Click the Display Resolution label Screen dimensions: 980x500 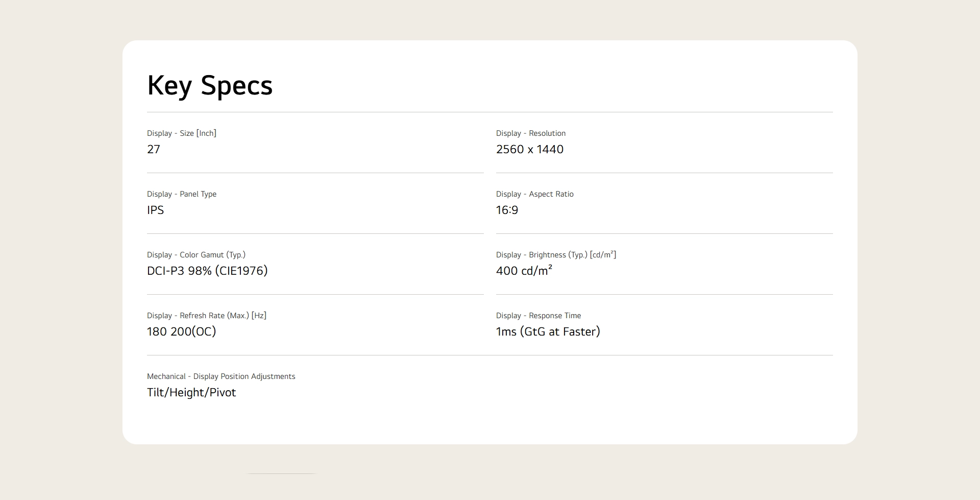(530, 133)
